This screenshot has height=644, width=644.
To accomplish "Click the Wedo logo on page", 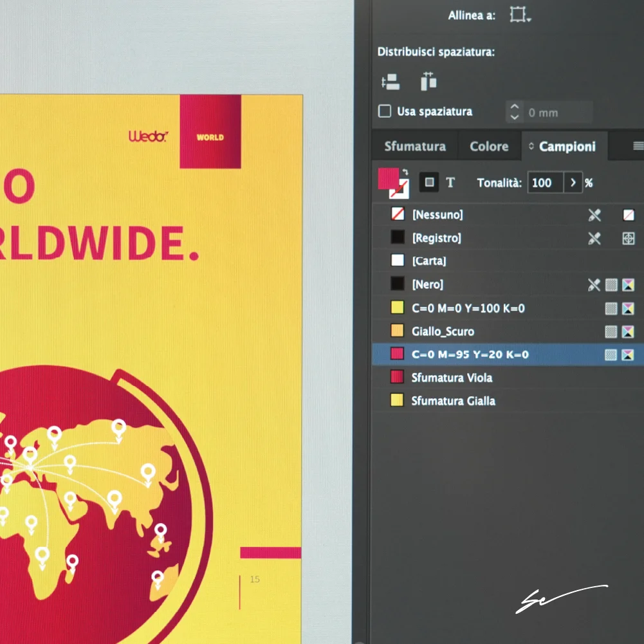I will [x=148, y=136].
